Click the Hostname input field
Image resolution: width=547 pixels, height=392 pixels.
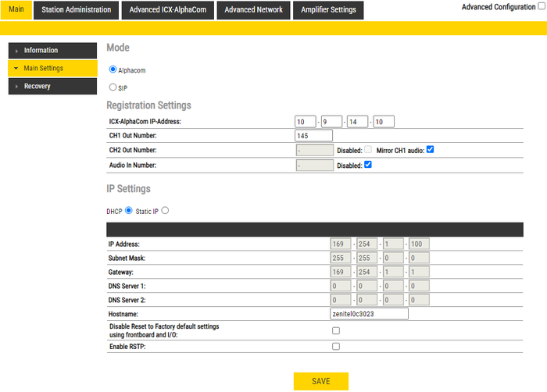coord(370,314)
